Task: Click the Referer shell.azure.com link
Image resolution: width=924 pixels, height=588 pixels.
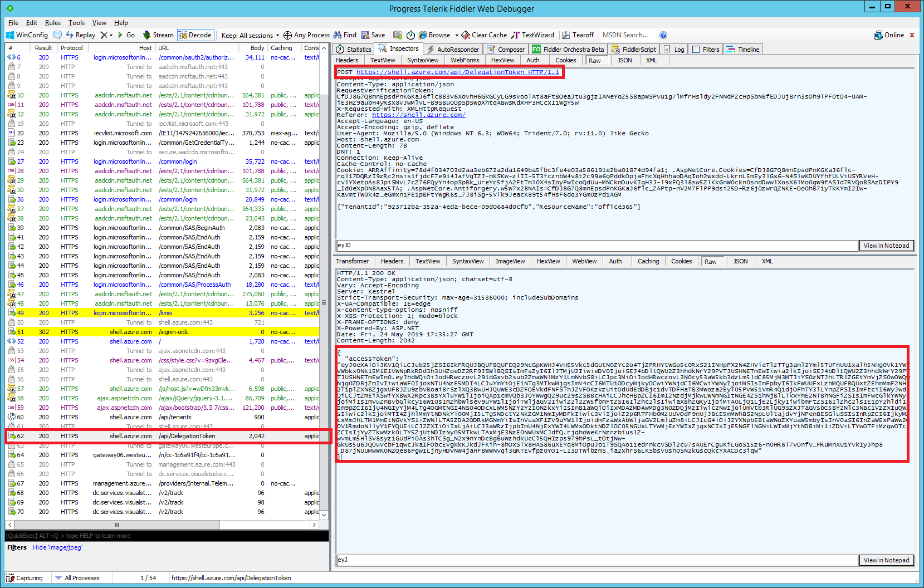Action: [x=418, y=115]
